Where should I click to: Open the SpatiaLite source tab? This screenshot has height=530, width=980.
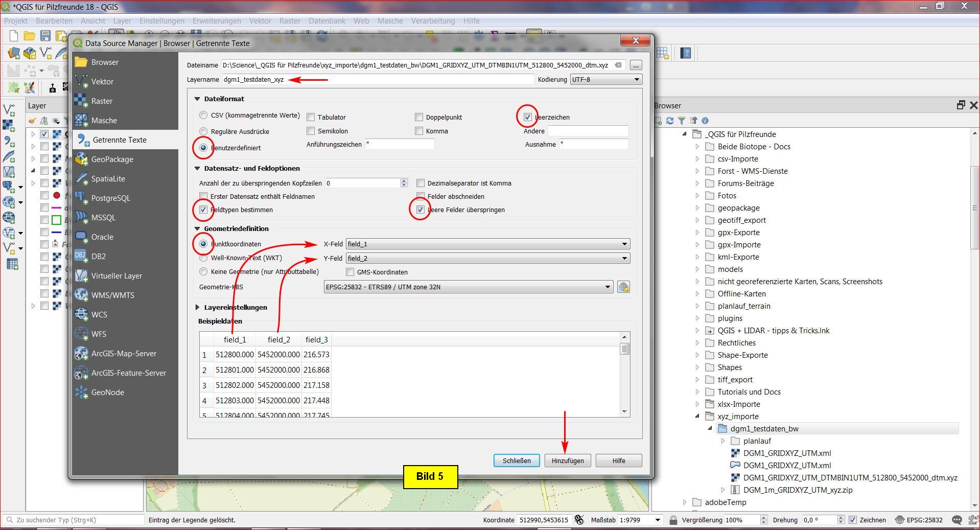click(x=108, y=179)
